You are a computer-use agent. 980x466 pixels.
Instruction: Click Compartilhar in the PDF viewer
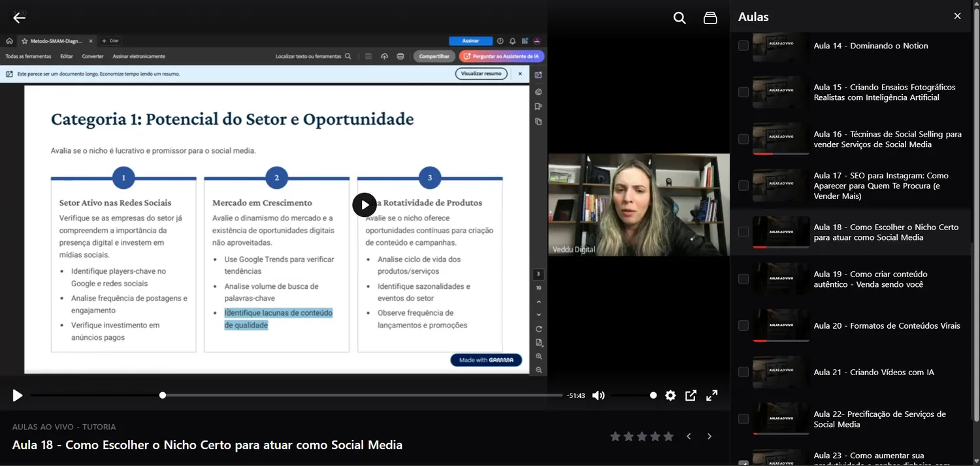(434, 56)
